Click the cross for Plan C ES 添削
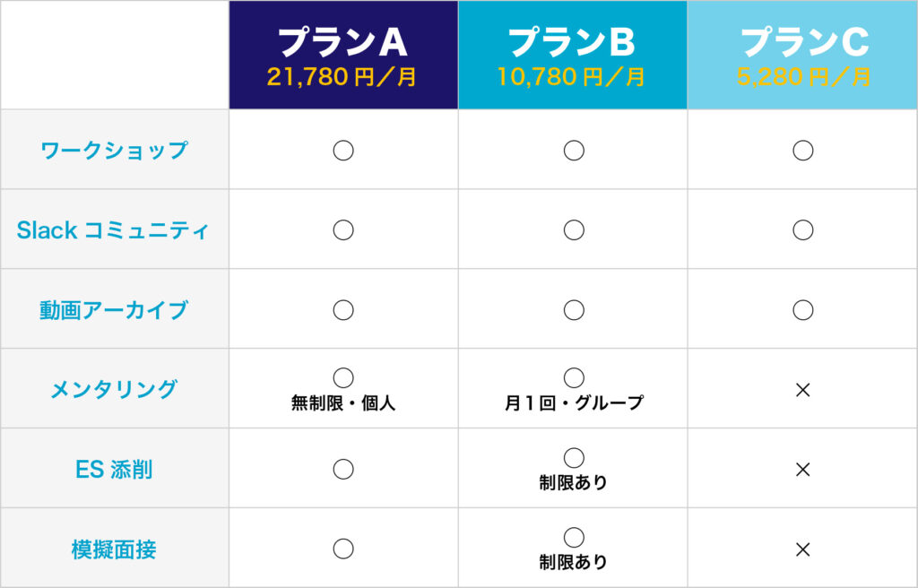This screenshot has width=918, height=588. (803, 469)
